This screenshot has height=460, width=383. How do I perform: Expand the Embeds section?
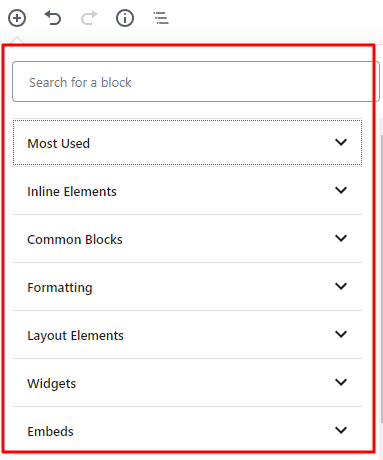(187, 431)
